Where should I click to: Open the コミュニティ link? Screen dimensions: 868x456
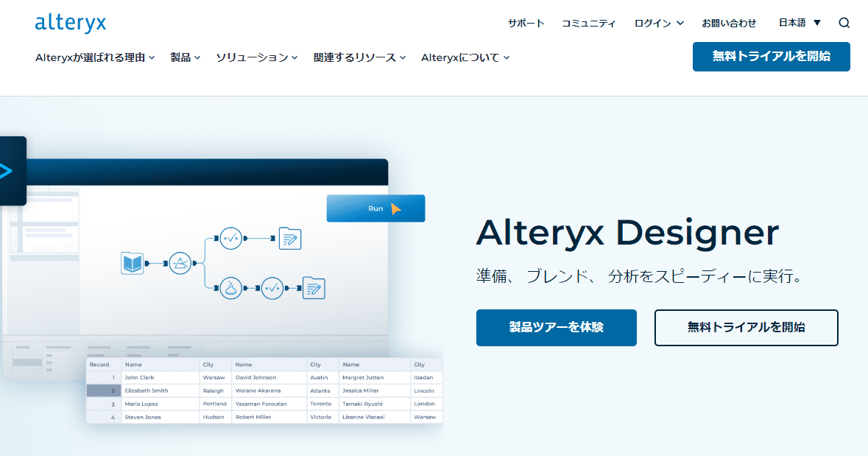588,24
